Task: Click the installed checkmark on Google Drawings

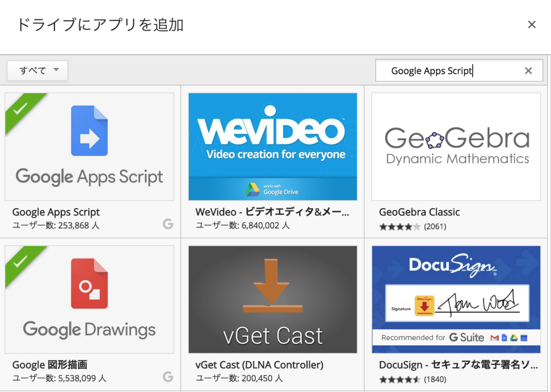Action: coord(20,261)
